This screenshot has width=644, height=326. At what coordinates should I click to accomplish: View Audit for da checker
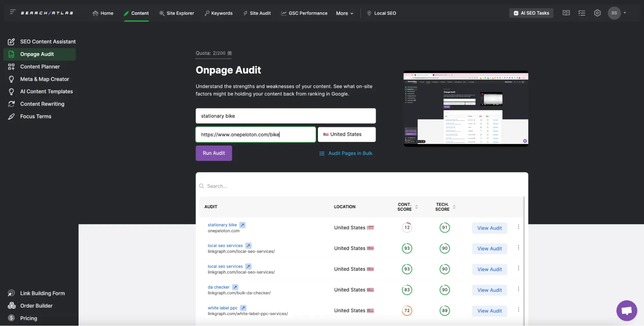click(x=489, y=290)
